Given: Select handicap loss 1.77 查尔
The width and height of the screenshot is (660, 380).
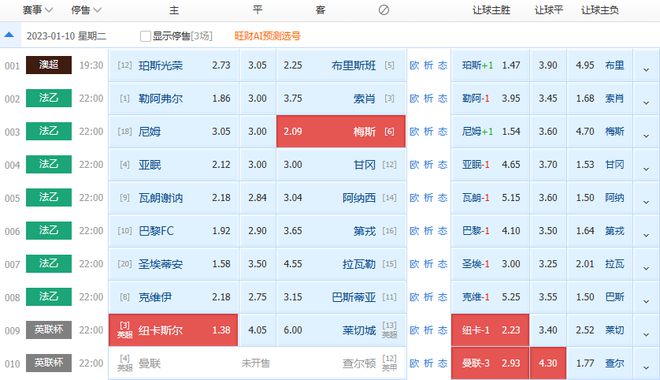Looking at the screenshot, I should (600, 363).
